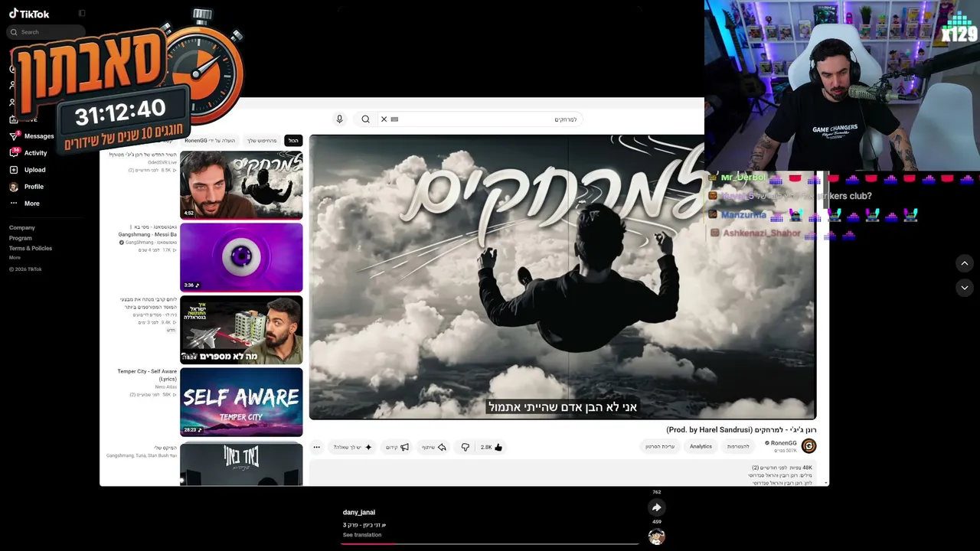Open TikTok Messages

pyautogui.click(x=39, y=136)
